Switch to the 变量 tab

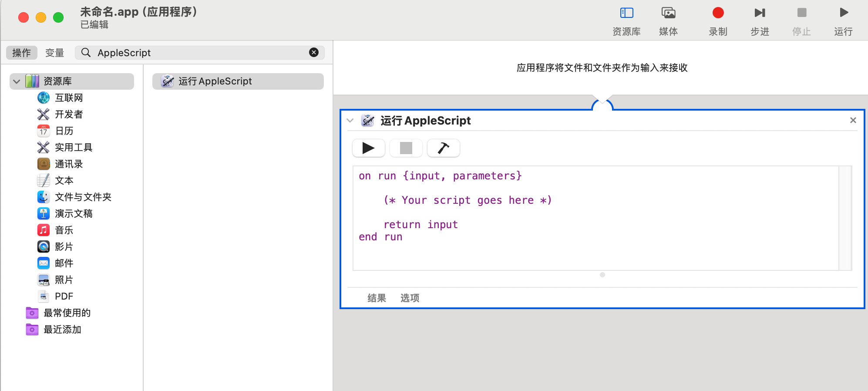pos(54,53)
